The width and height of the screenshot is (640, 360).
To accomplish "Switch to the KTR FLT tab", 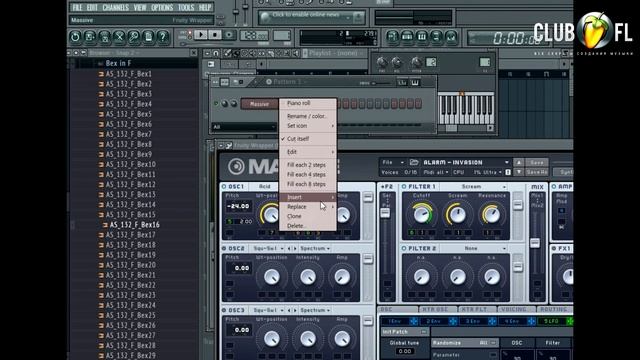I will point(477,309).
